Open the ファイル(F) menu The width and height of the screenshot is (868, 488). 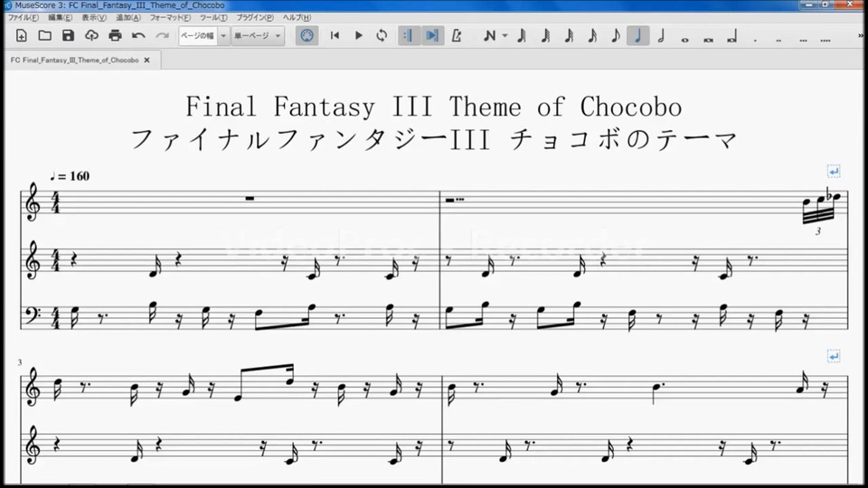[x=23, y=18]
